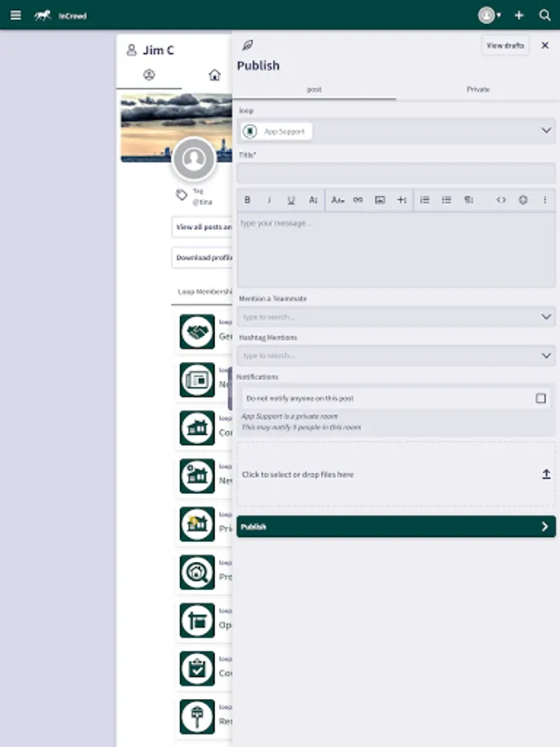The width and height of the screenshot is (560, 747).
Task: Click the message text area
Action: coord(396,250)
